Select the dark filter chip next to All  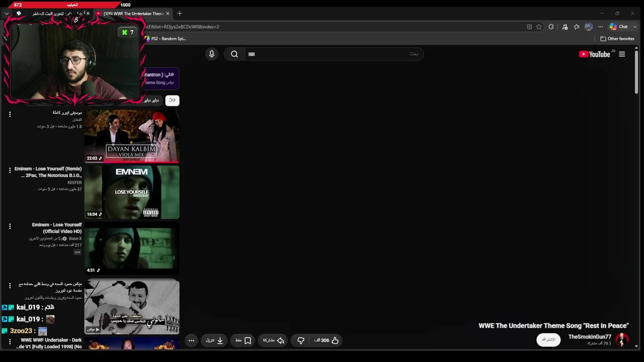pyautogui.click(x=151, y=100)
